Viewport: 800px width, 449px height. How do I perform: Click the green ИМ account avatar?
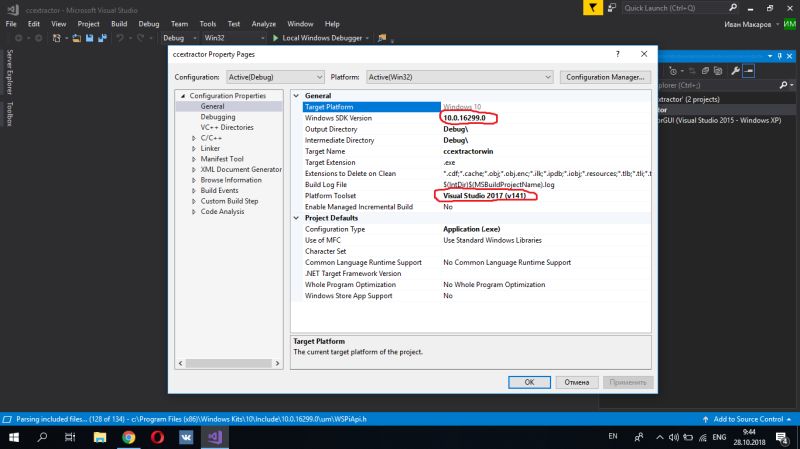pyautogui.click(x=790, y=23)
